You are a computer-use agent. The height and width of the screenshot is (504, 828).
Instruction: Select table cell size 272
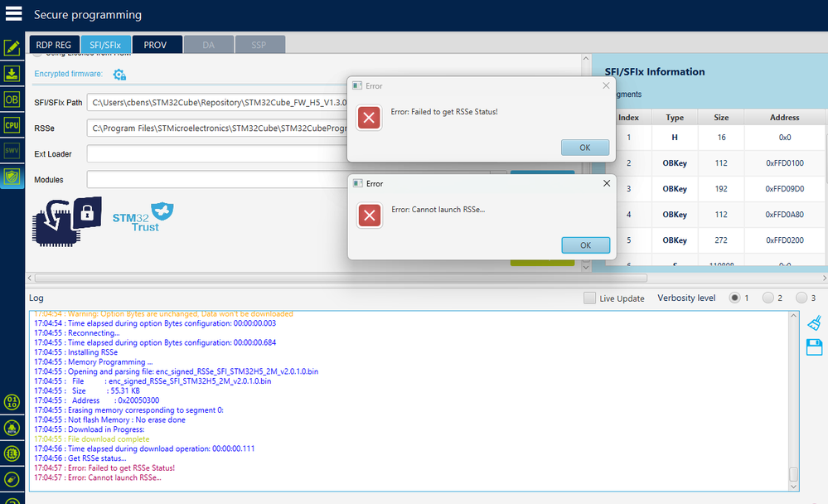point(721,240)
